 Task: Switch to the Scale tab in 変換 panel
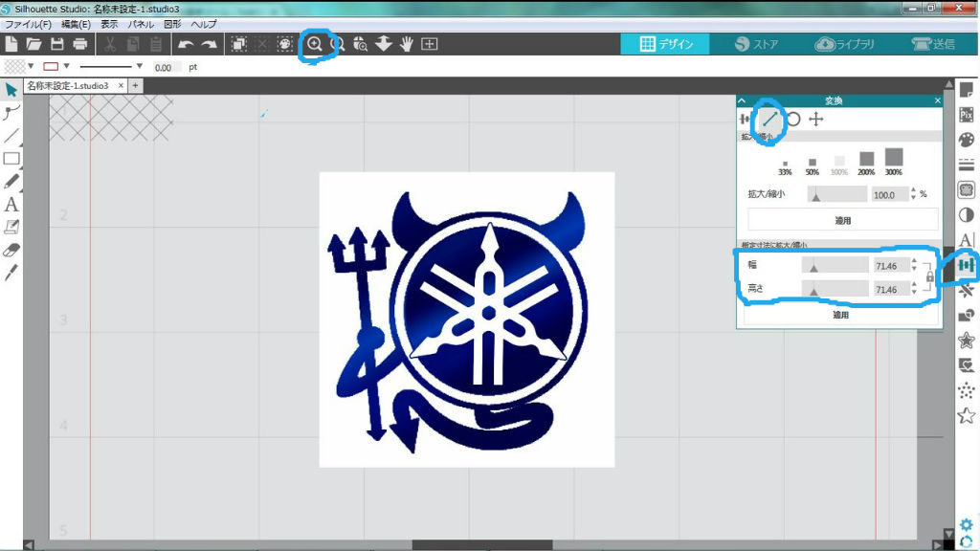(769, 119)
